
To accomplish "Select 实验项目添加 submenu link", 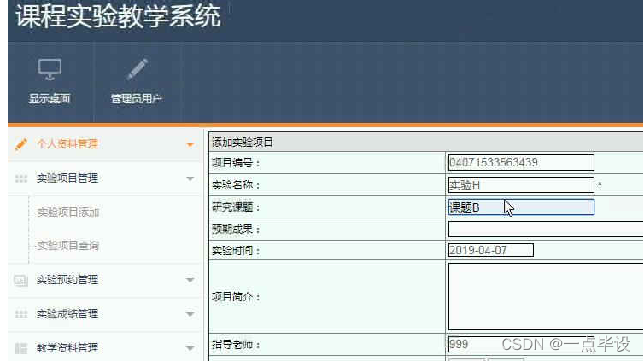I will point(68,213).
